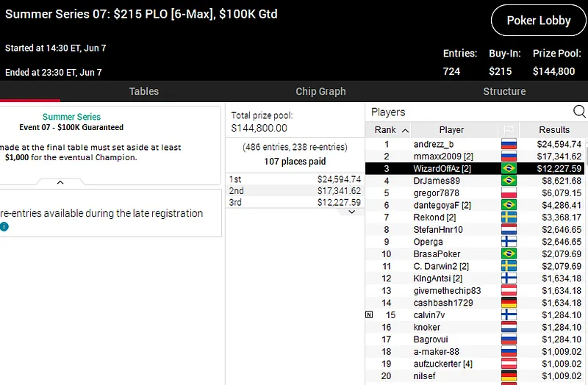
Task: Click the Summer Series link
Action: pyautogui.click(x=71, y=117)
